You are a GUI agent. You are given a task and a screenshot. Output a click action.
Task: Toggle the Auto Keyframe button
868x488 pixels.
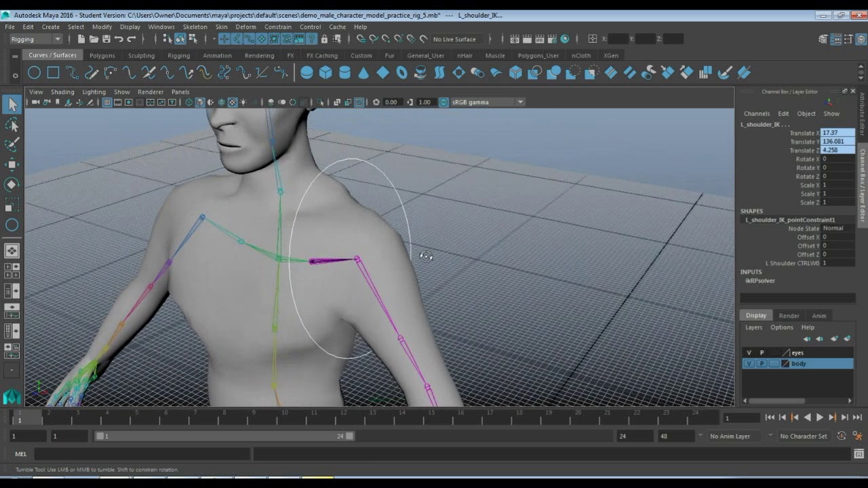tap(842, 436)
